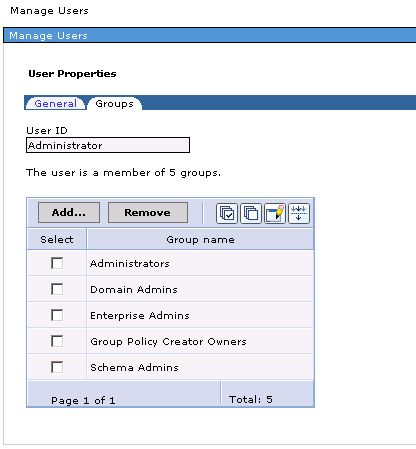Image resolution: width=416 pixels, height=449 pixels.
Task: Click the member of 5 groups message
Action: [123, 173]
